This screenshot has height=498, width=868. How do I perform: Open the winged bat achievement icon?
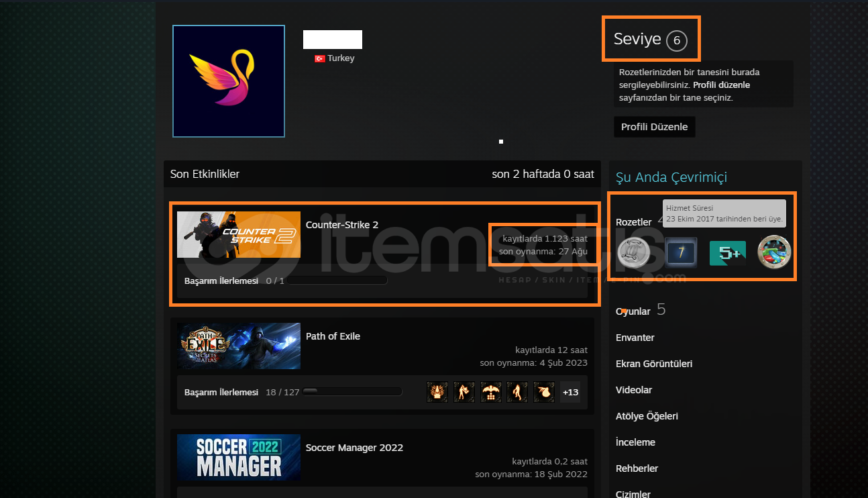pyautogui.click(x=491, y=392)
